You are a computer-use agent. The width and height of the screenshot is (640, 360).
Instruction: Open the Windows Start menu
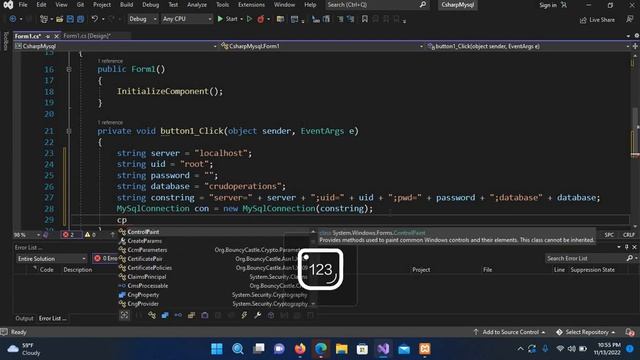click(217, 349)
